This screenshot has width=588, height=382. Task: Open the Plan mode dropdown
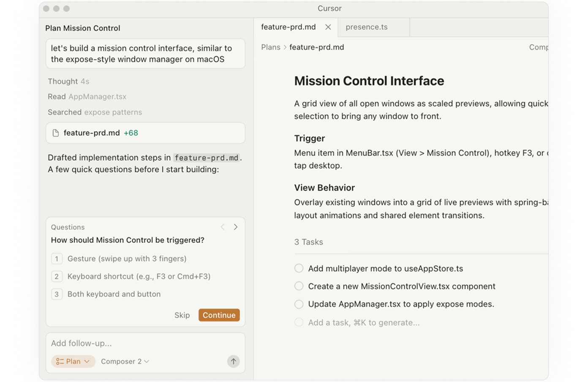point(73,361)
